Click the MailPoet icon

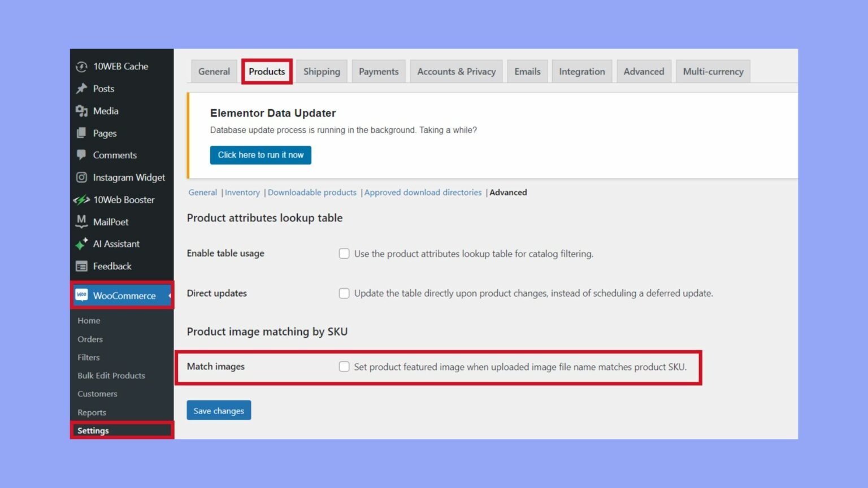click(81, 221)
